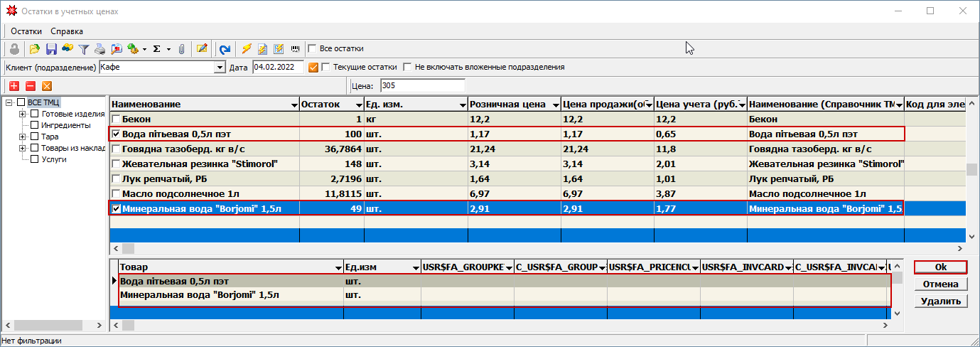Toggle the 'Все остатки' checkbox
This screenshot has width=980, height=347.
pyautogui.click(x=312, y=49)
